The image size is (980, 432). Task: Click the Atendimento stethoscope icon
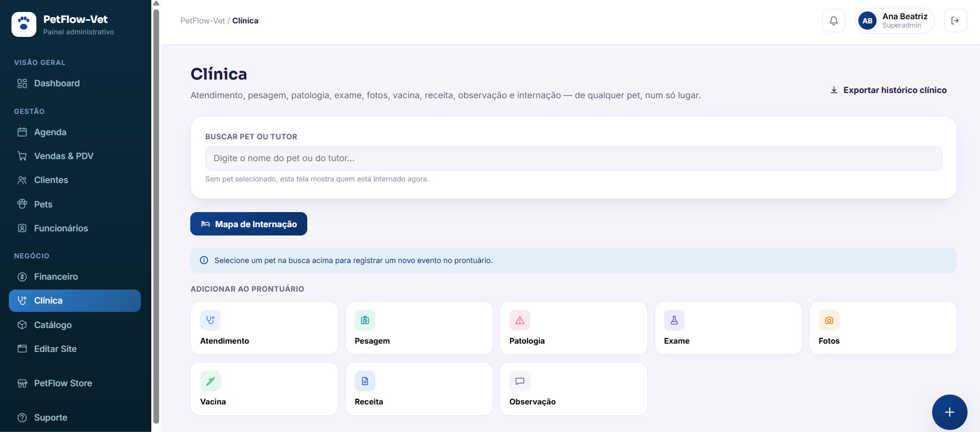pyautogui.click(x=211, y=320)
